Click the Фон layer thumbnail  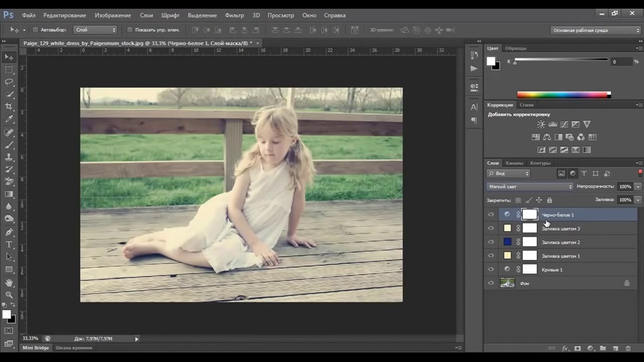click(507, 283)
